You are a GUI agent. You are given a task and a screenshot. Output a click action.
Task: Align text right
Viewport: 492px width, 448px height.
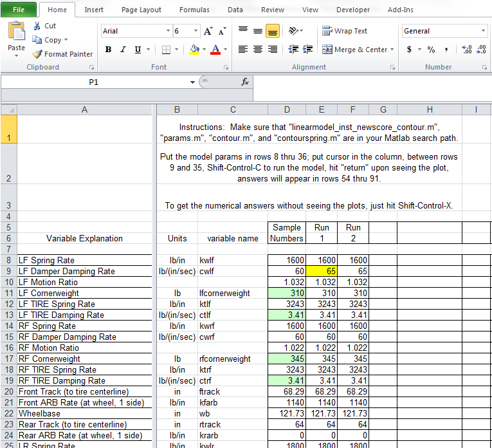[x=272, y=50]
